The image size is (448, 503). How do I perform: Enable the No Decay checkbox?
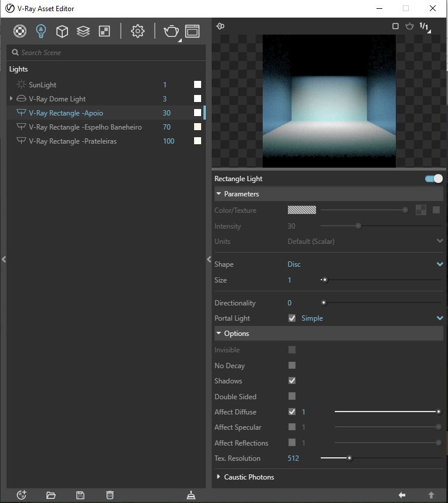292,365
